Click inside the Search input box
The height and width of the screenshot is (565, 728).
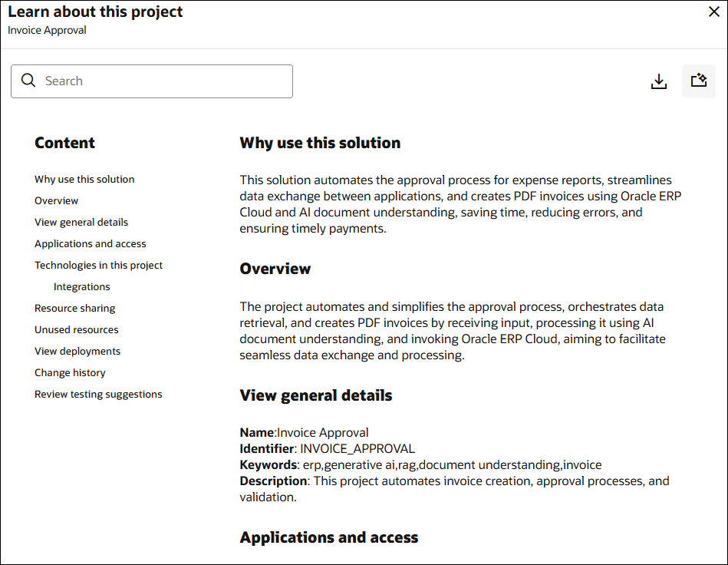153,81
